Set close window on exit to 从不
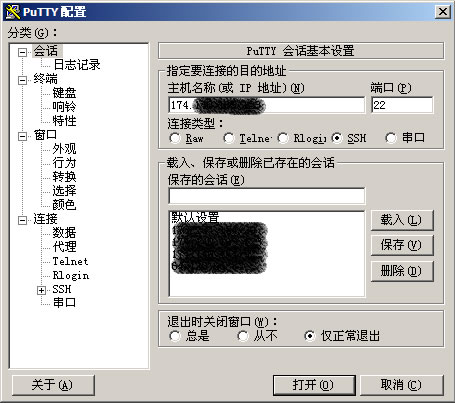Screen dimensions: 455x403 coord(243,336)
